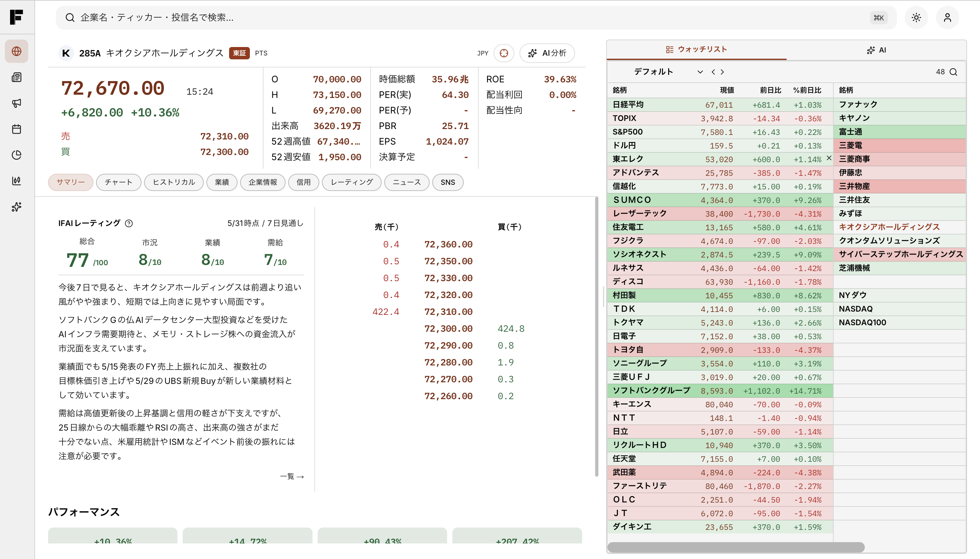Switch to the ウォッチリスト tab
The image size is (980, 559).
pos(696,50)
